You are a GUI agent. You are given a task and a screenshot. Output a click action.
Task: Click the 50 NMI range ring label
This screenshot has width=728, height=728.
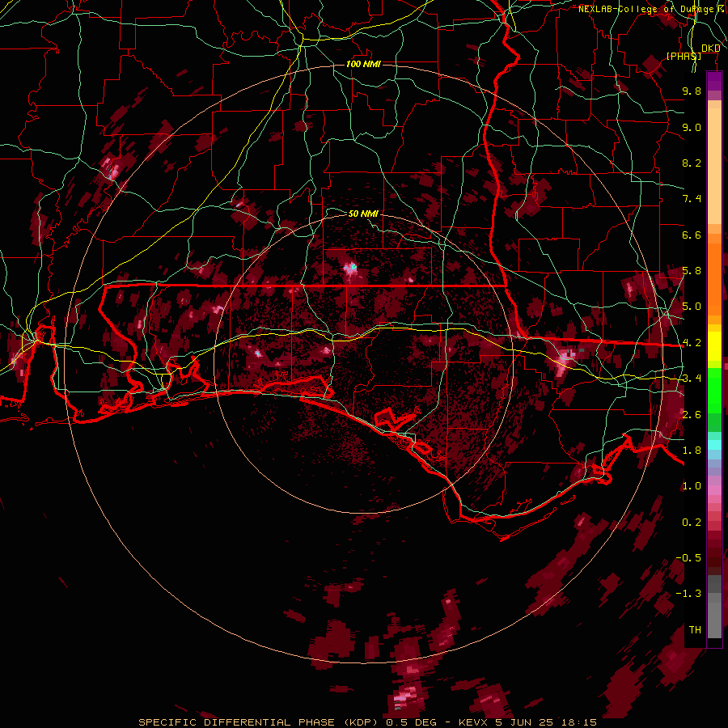pos(363,214)
